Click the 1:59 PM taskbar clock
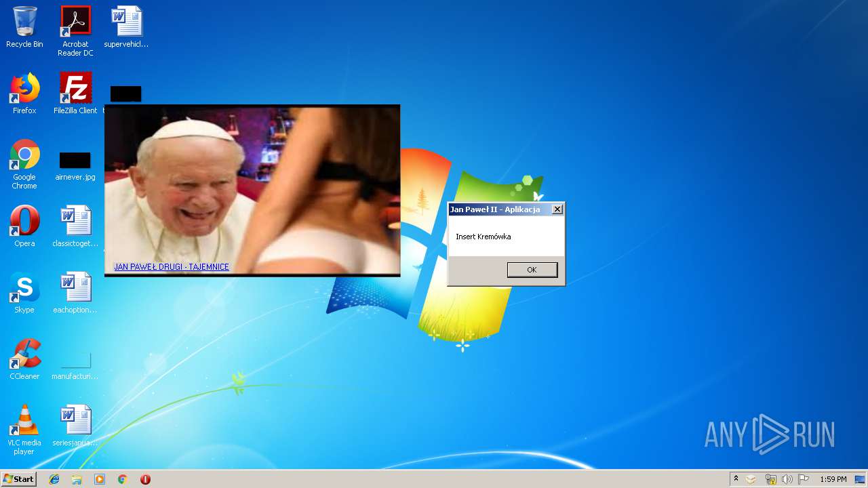 833,479
